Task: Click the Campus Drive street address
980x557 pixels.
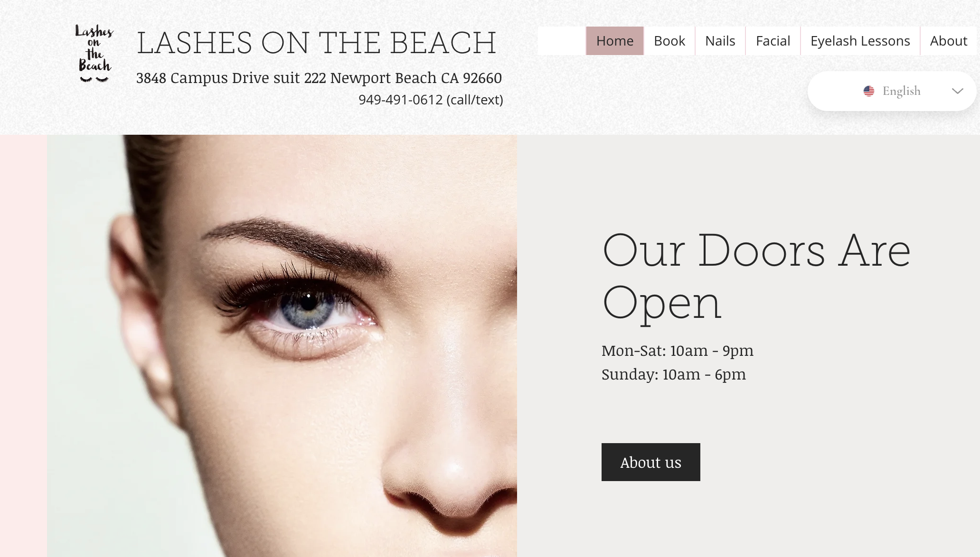Action: pos(319,78)
